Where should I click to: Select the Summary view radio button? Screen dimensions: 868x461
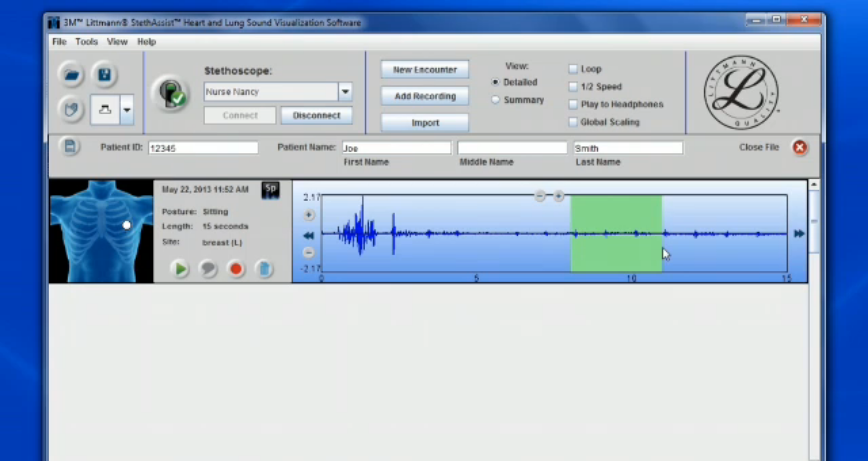[x=495, y=100]
